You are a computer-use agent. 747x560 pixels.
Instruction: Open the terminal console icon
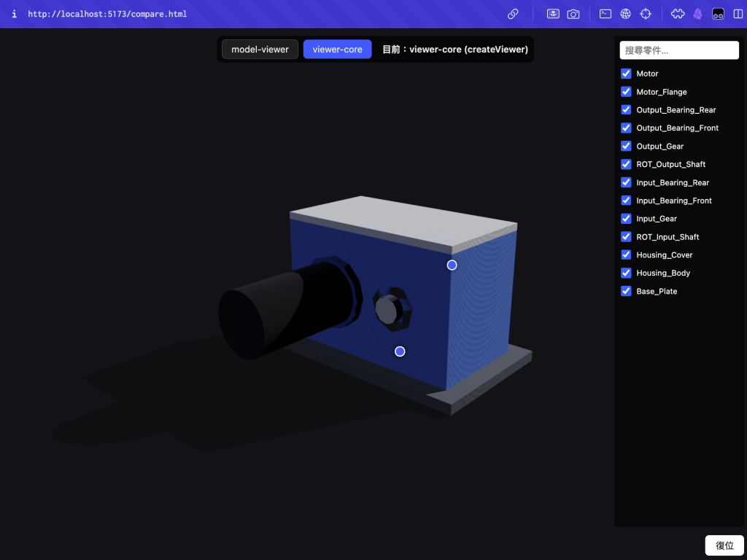coord(605,14)
